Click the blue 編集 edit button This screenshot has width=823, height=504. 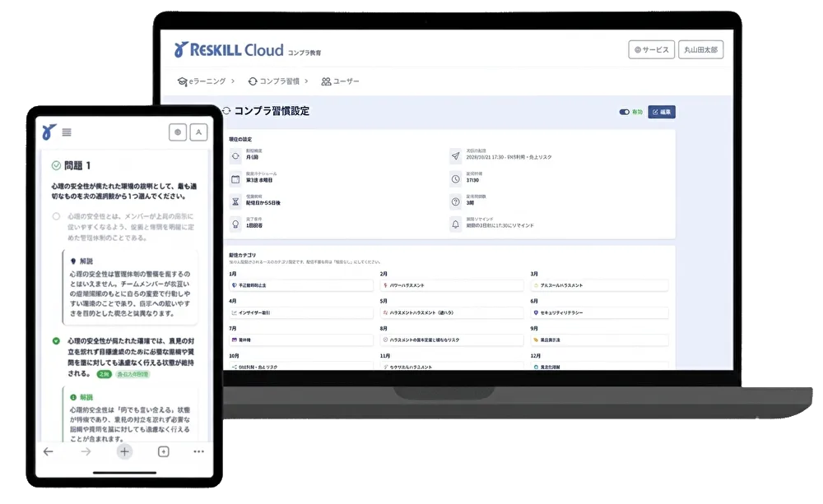click(x=662, y=112)
